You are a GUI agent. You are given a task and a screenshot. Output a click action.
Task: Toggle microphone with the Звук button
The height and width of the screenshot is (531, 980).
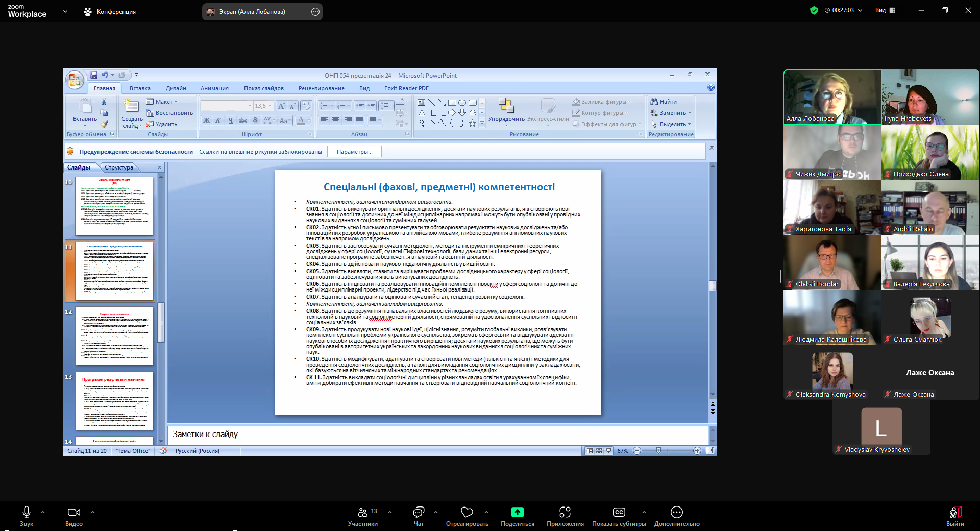27,516
